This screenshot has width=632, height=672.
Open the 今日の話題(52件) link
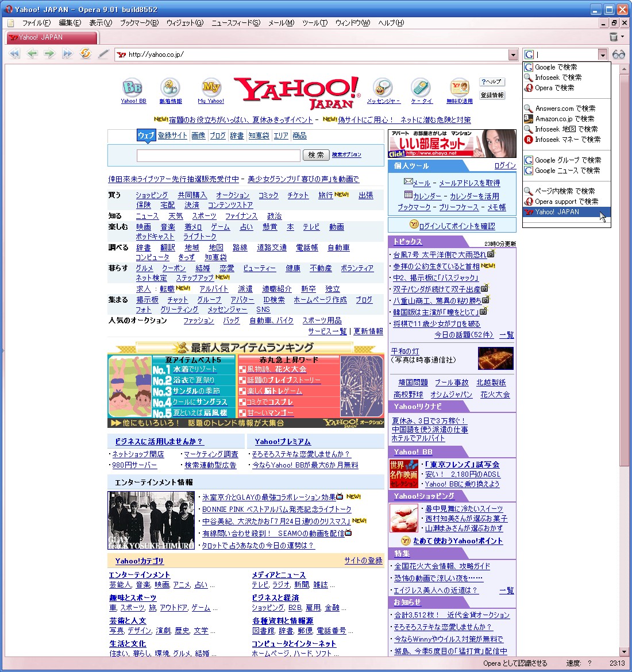[x=464, y=335]
